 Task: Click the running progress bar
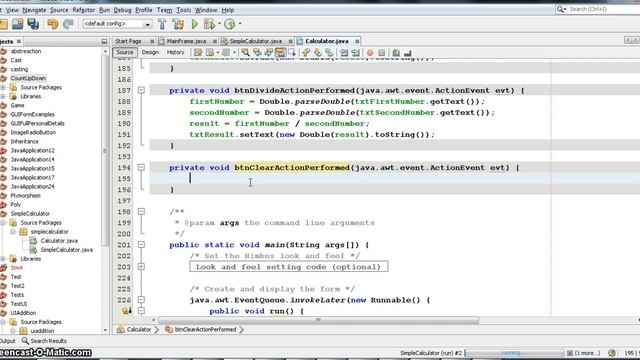(x=514, y=353)
